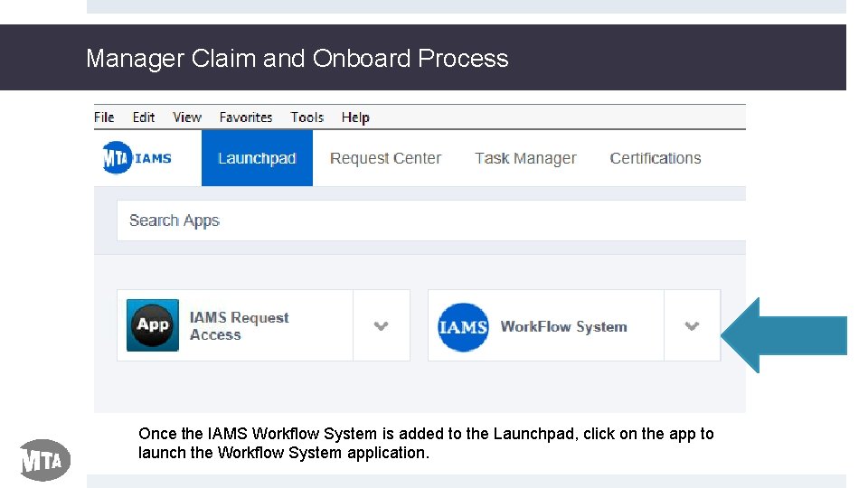Open the IAMS Request Access app label
Viewport: 868px width, 488px height.
(x=239, y=326)
